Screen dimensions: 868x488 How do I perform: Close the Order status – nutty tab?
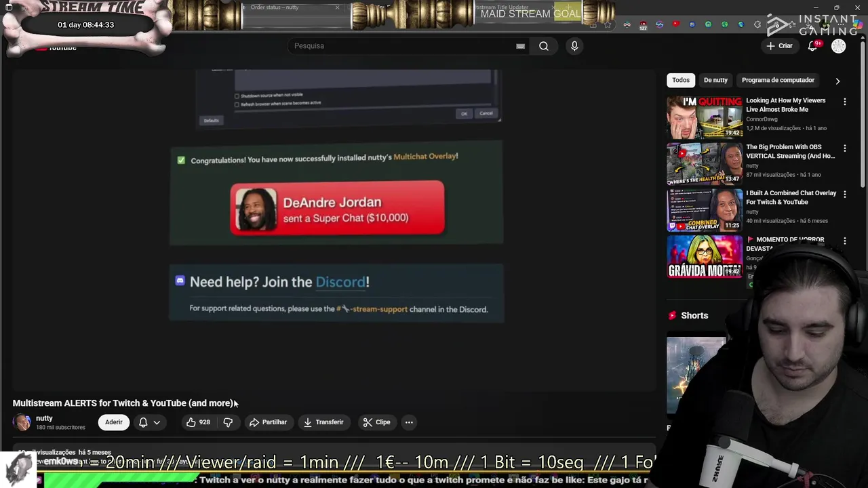(x=337, y=7)
